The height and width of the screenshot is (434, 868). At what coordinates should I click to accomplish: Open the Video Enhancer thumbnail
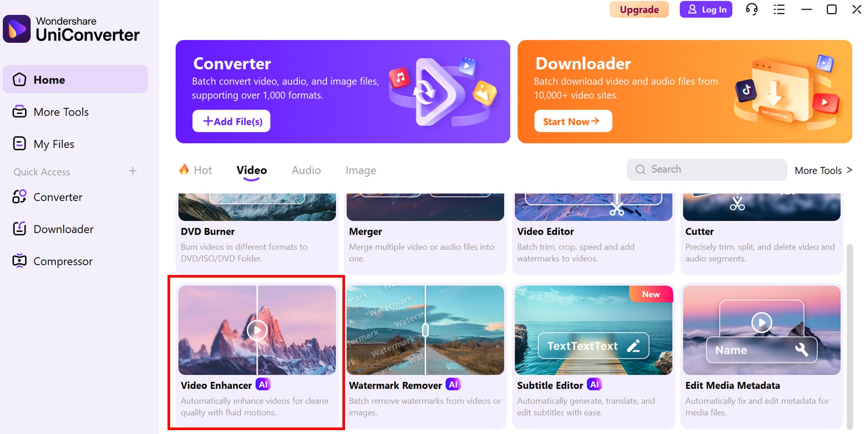tap(257, 330)
